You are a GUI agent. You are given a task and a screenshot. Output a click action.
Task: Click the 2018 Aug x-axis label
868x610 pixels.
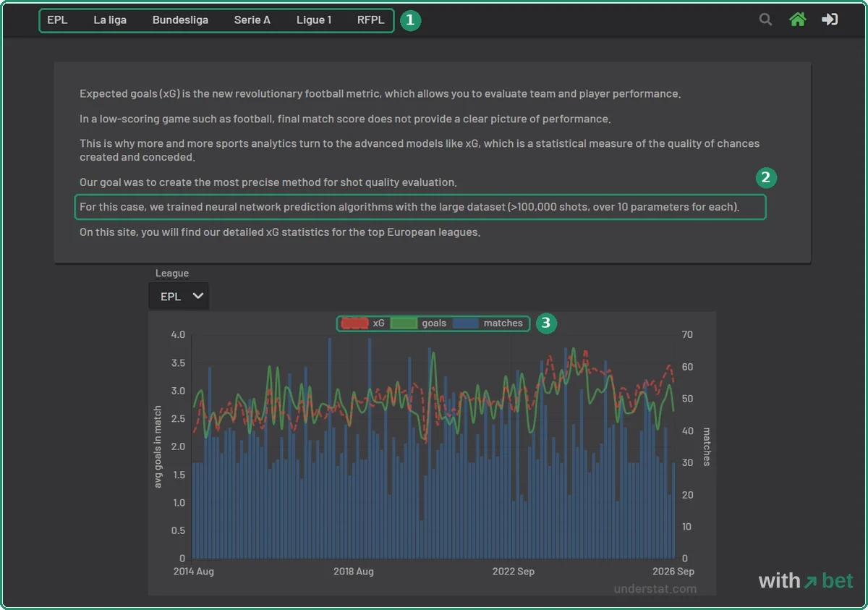pos(354,571)
